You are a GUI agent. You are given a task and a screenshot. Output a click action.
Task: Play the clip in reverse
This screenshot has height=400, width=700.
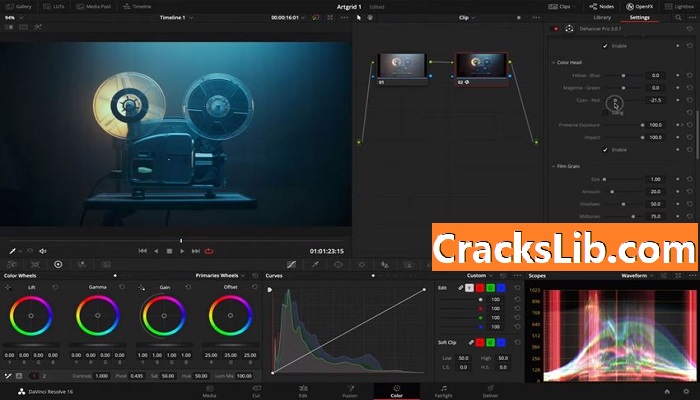point(156,251)
